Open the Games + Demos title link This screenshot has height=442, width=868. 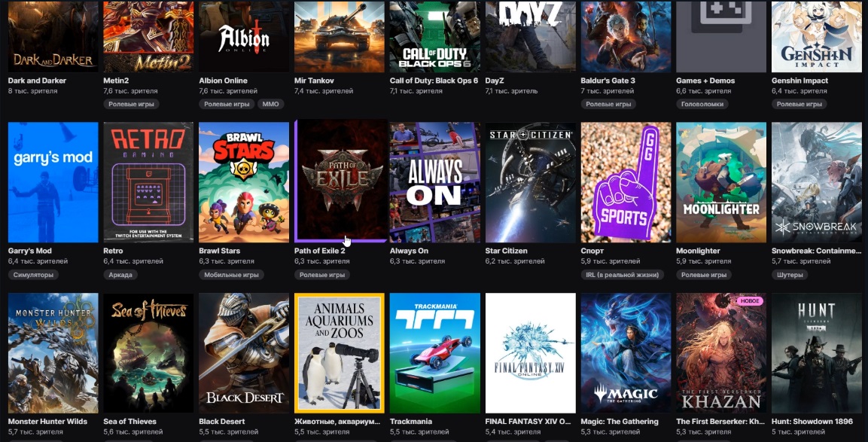705,81
